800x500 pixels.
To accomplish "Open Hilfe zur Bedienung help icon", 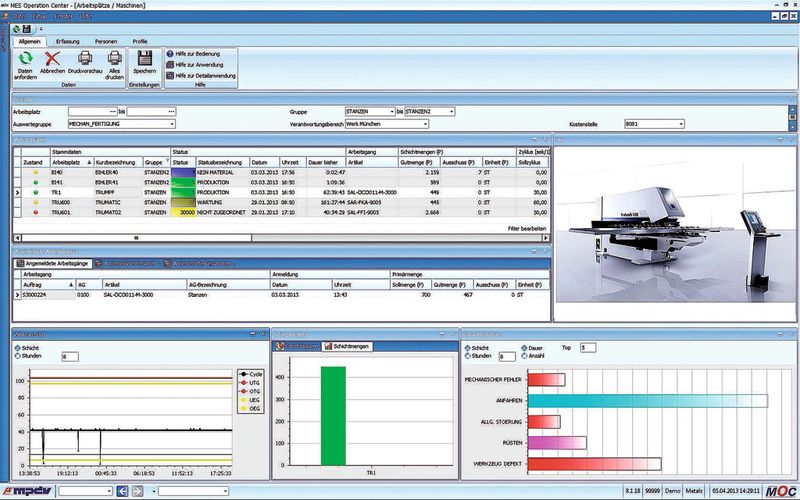I will click(170, 54).
